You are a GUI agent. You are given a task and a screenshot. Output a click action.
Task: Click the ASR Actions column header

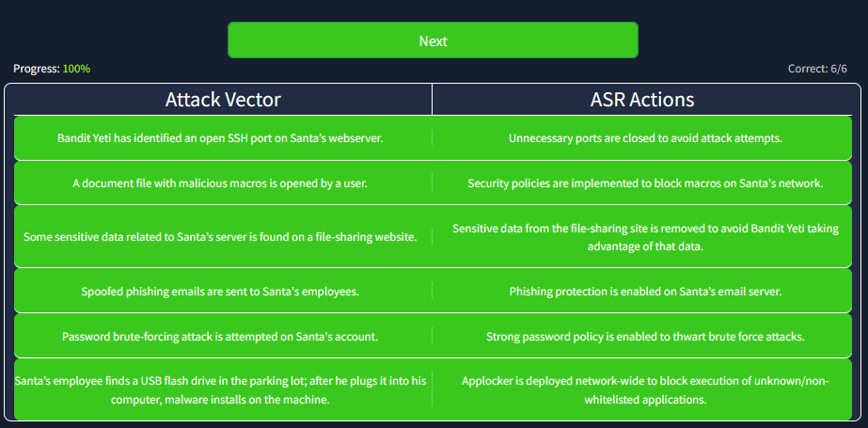[642, 100]
